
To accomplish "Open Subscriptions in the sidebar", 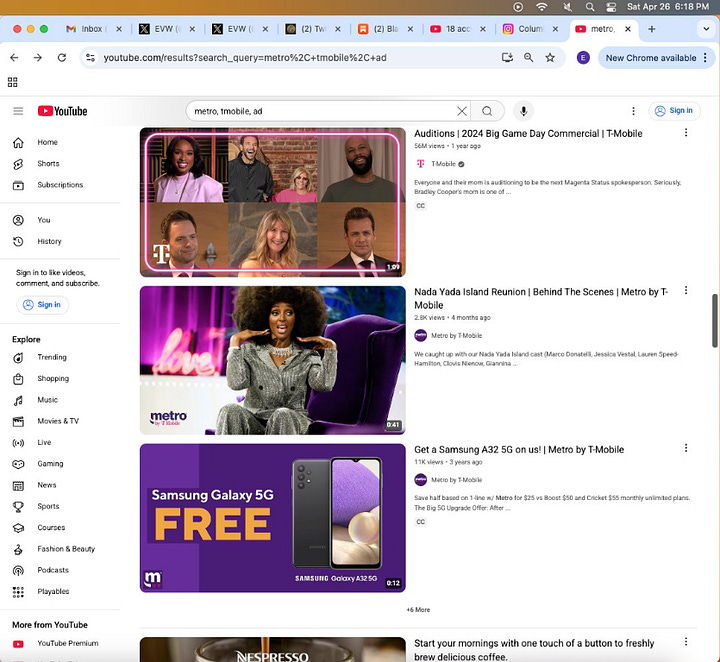I will (x=60, y=185).
